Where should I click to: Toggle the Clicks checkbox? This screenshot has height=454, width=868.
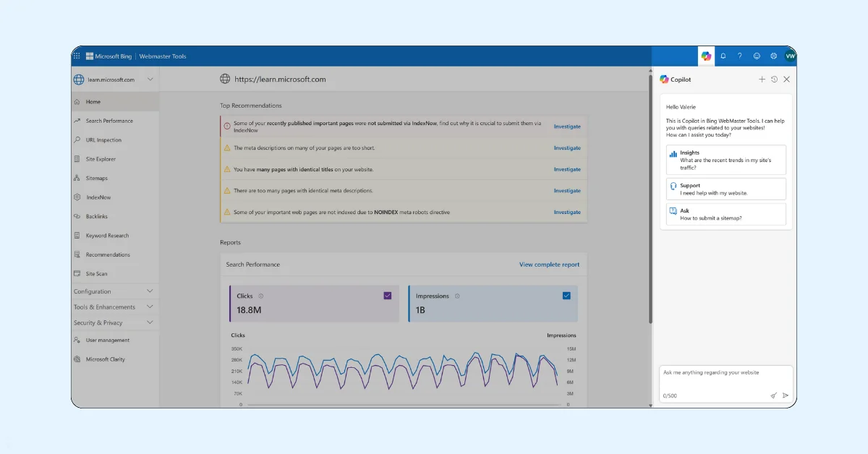click(x=388, y=296)
